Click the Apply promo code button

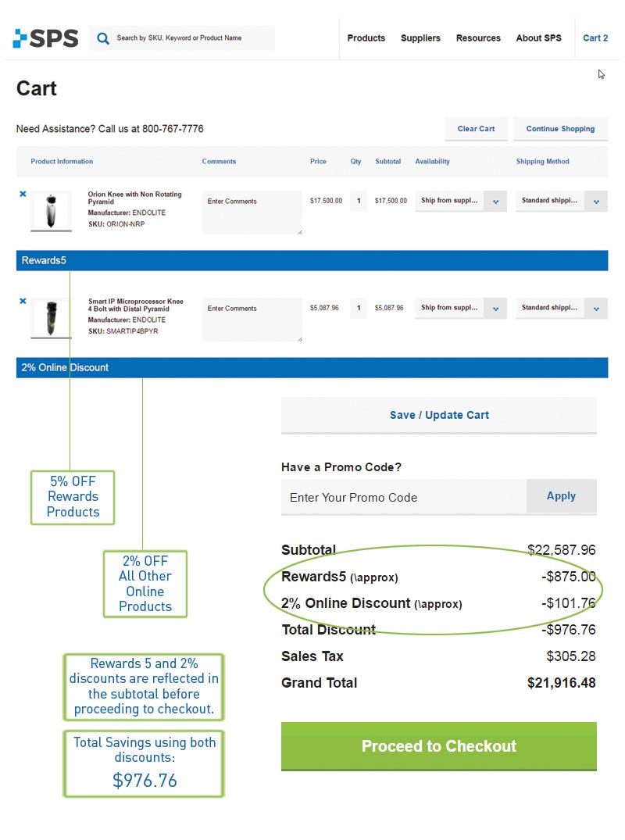click(561, 497)
